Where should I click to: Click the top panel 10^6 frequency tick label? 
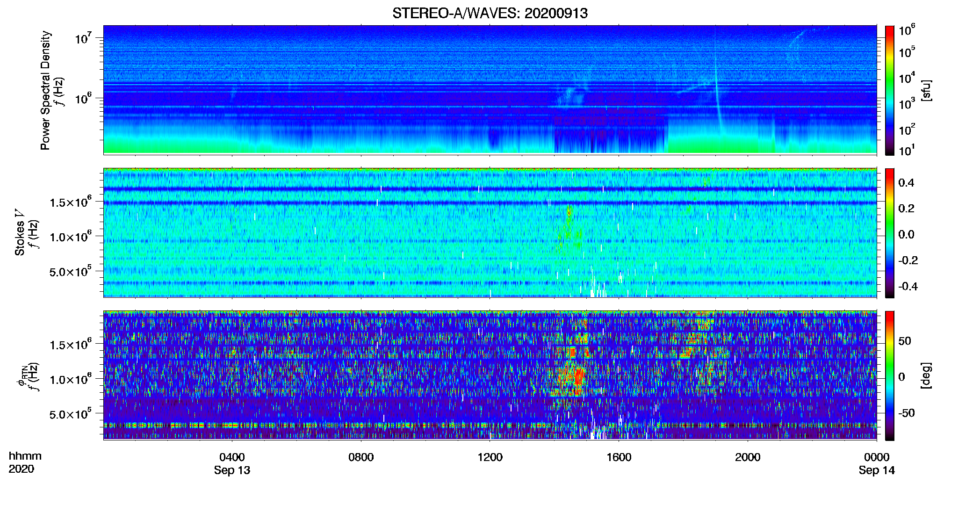point(83,98)
